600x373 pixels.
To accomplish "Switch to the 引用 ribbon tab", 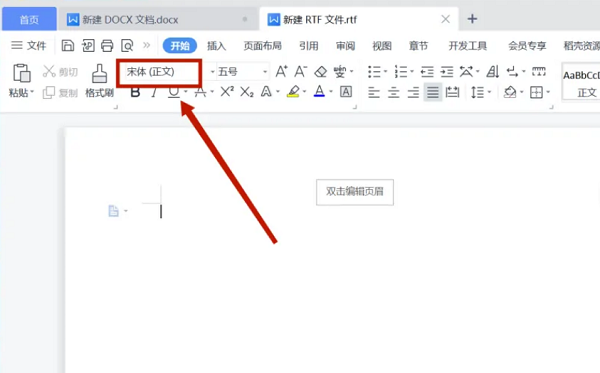I will 309,46.
